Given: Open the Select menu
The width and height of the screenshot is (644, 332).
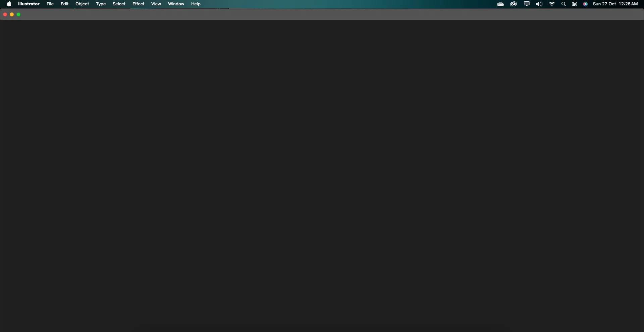Looking at the screenshot, I should (119, 4).
